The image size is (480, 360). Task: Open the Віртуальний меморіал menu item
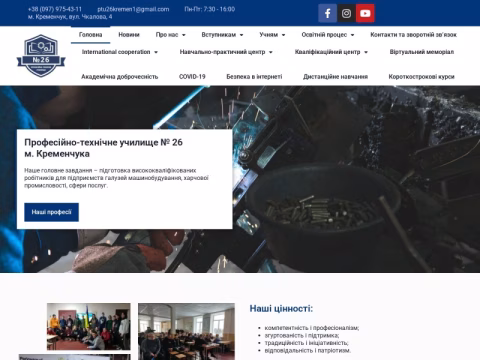tap(422, 52)
